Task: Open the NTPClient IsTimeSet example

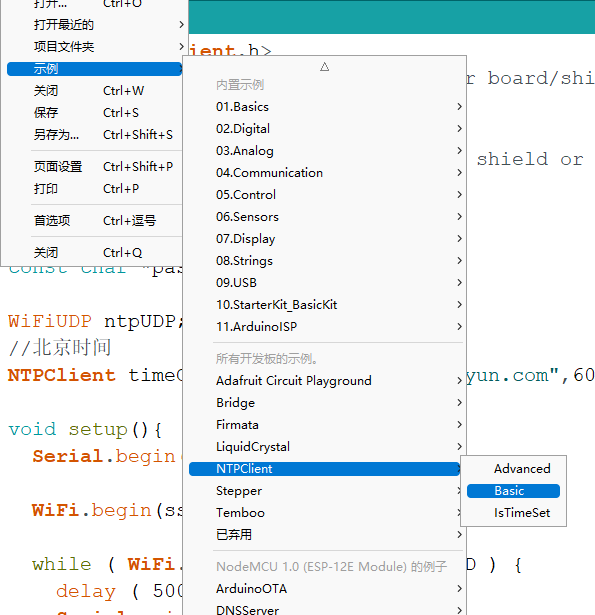Action: tap(513, 513)
